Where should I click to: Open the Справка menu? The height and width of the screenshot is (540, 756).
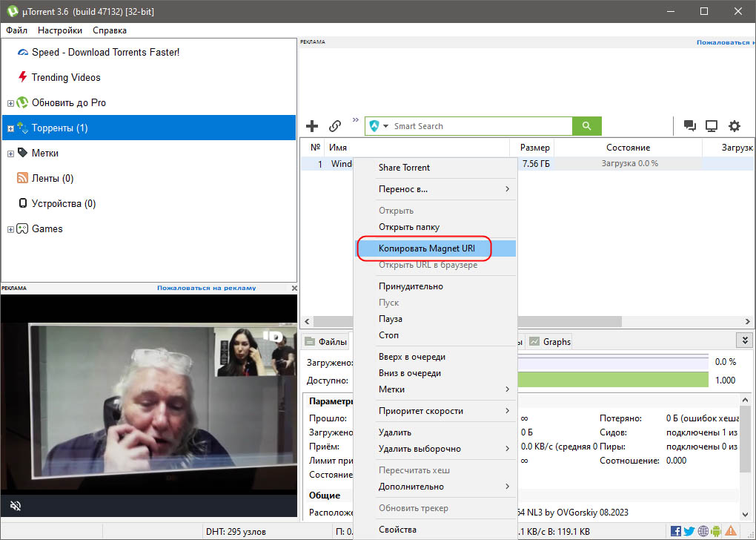click(x=110, y=30)
